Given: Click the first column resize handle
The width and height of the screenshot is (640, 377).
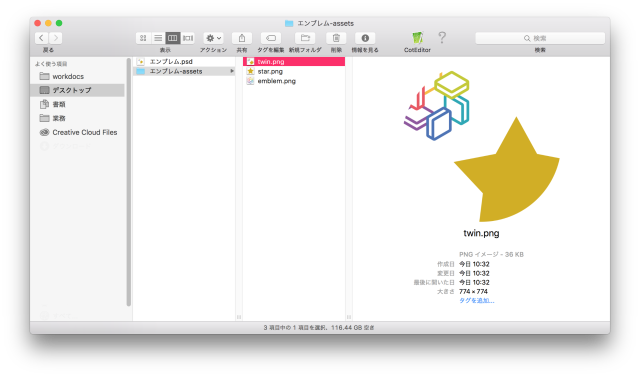Looking at the screenshot, I should tap(239, 317).
